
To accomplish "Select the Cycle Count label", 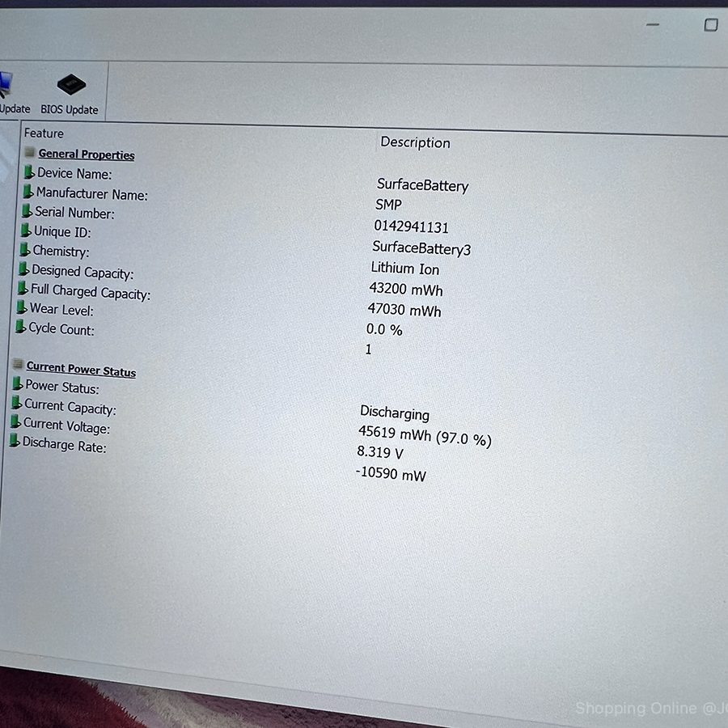I will [x=61, y=329].
